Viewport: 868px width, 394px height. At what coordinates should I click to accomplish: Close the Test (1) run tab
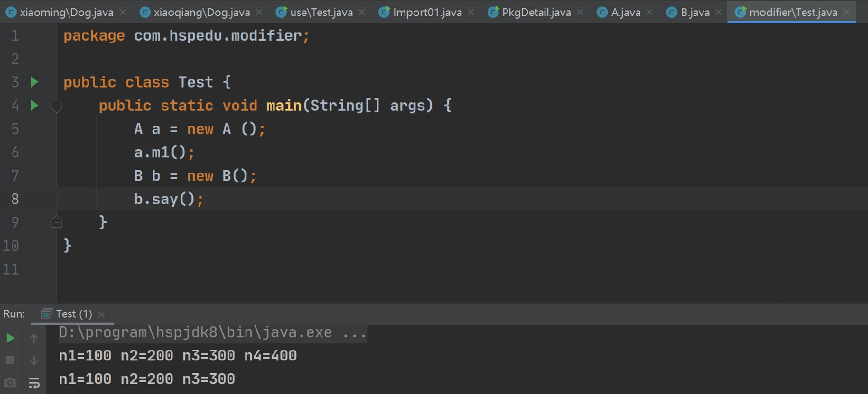[101, 314]
